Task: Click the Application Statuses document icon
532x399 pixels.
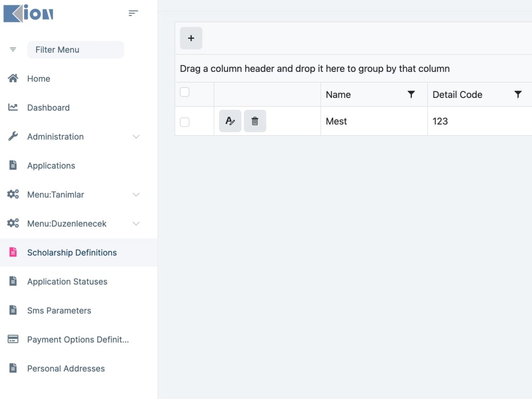Action: pyautogui.click(x=13, y=281)
